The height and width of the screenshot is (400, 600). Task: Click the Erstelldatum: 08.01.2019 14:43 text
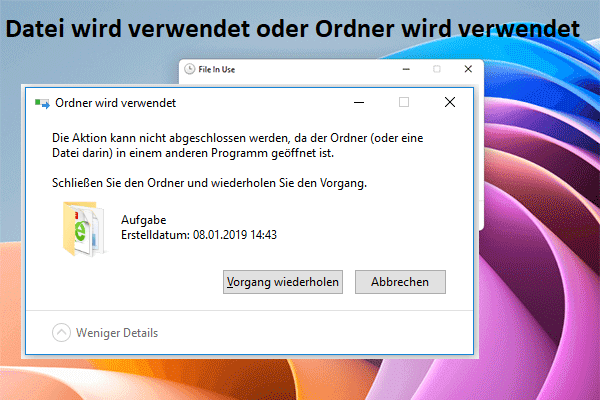[x=199, y=235]
